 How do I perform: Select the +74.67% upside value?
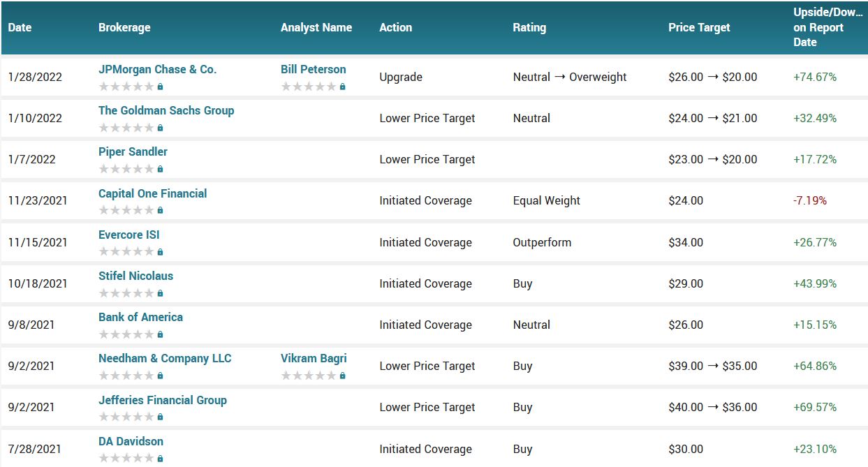coord(815,77)
